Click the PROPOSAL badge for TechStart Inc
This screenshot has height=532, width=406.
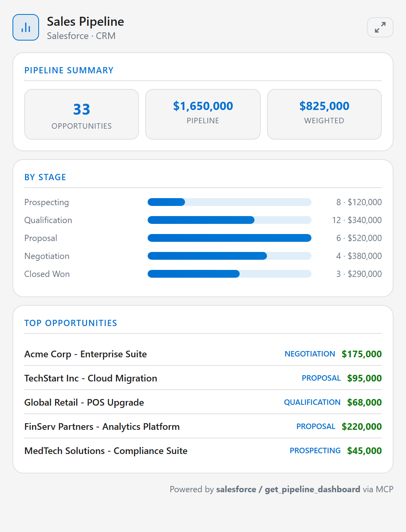321,378
